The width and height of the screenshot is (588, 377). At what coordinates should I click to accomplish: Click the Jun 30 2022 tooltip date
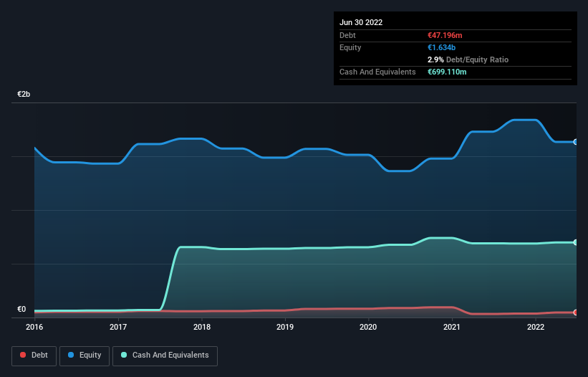pyautogui.click(x=361, y=22)
